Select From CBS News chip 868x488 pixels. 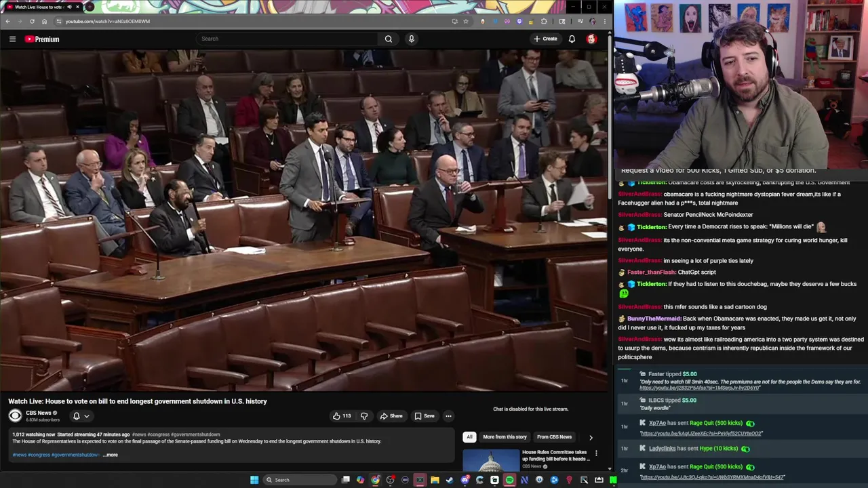[x=554, y=437]
